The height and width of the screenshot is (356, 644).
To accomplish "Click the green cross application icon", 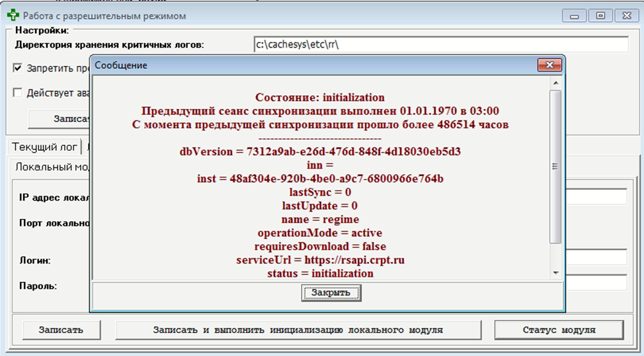I will tap(13, 16).
